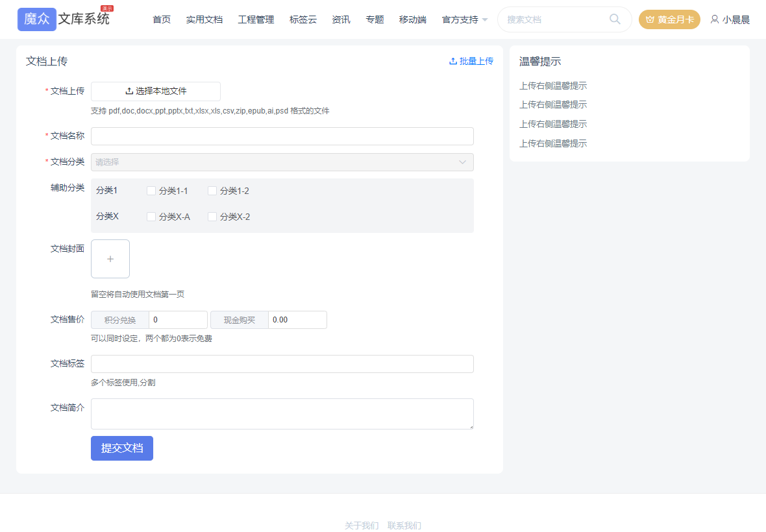This screenshot has height=532, width=766.
Task: Submit with 提交文档 button
Action: click(122, 448)
